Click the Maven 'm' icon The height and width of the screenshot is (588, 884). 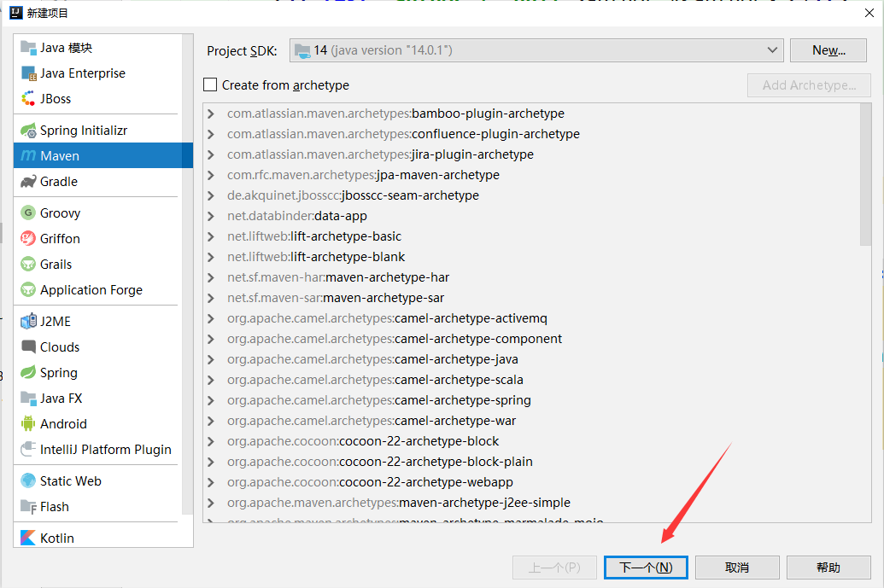coord(28,155)
